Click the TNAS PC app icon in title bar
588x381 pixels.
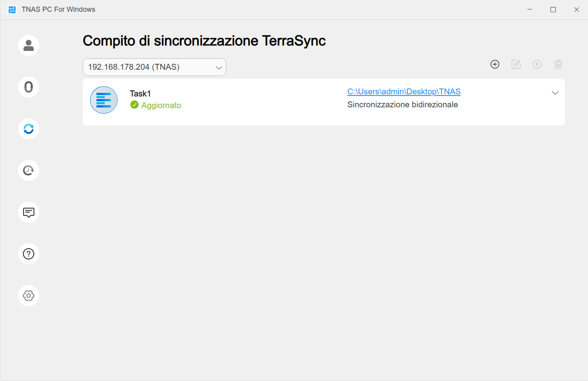tap(12, 9)
